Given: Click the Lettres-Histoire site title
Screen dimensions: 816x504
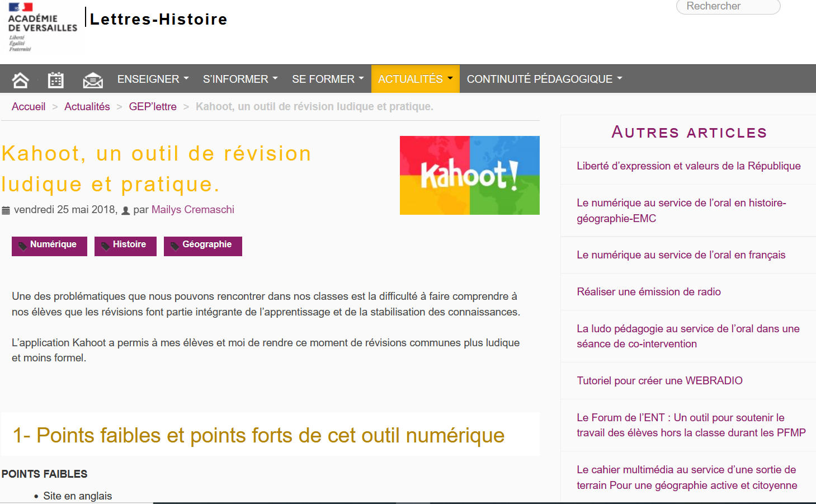Looking at the screenshot, I should coord(158,19).
